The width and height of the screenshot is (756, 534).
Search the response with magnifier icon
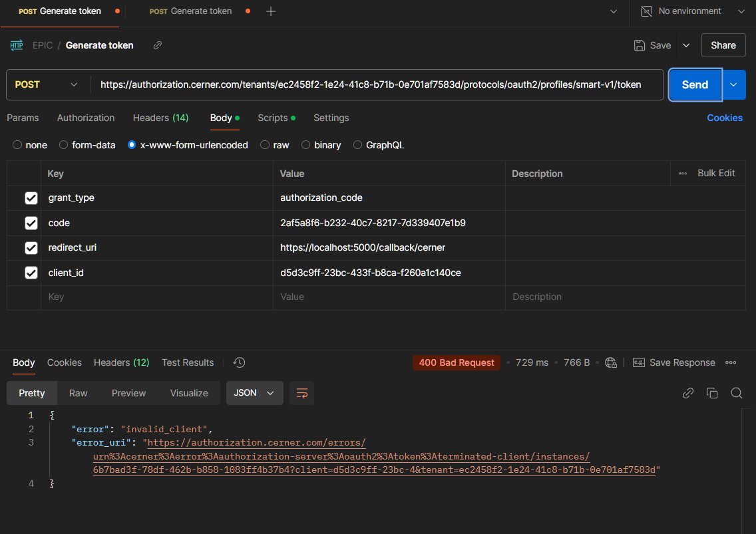pyautogui.click(x=736, y=393)
